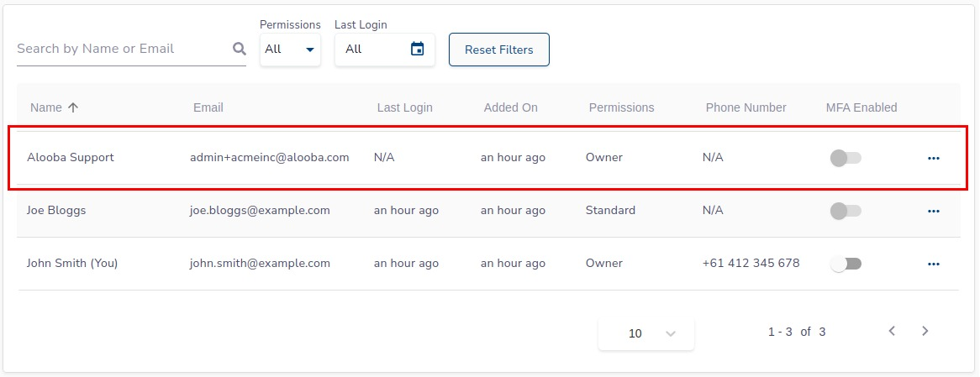Open the actions menu for Alooba Support
Image resolution: width=980 pixels, height=377 pixels.
934,158
